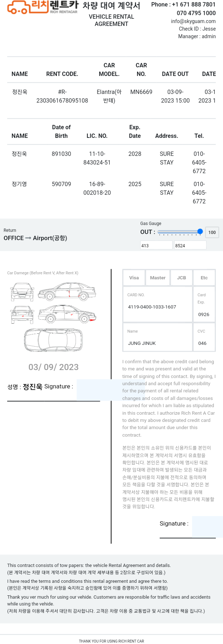This screenshot has height=644, width=223.
Task: Click the gas gauge value field showing 100
Action: (212, 232)
